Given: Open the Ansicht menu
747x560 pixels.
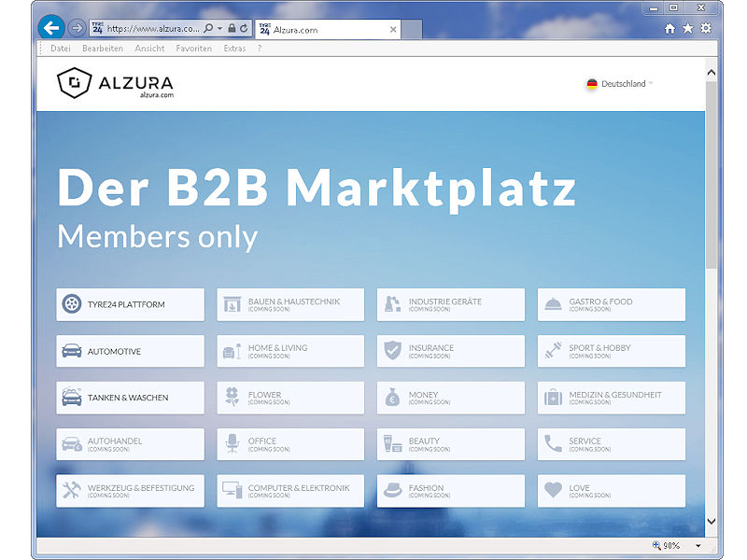Looking at the screenshot, I should point(149,49).
